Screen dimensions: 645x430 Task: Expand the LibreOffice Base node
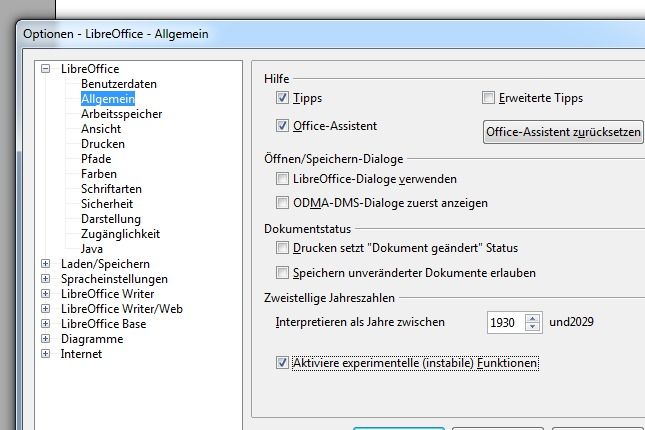pos(45,324)
